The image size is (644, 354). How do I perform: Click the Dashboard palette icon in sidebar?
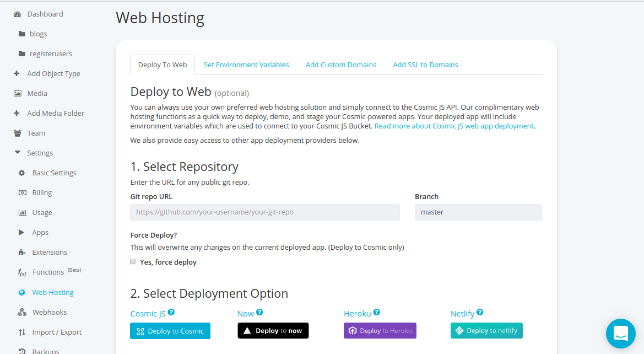(x=17, y=14)
